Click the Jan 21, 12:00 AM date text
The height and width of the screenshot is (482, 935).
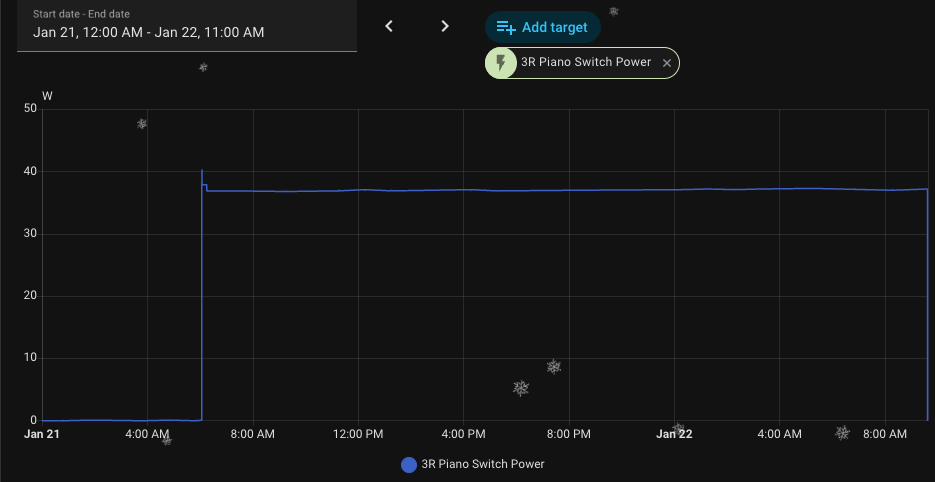[89, 32]
